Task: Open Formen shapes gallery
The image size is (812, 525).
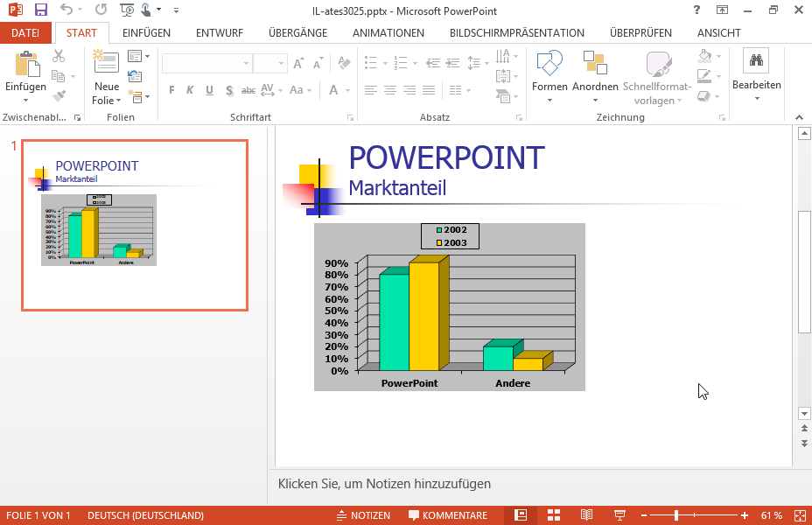Action: click(x=549, y=76)
